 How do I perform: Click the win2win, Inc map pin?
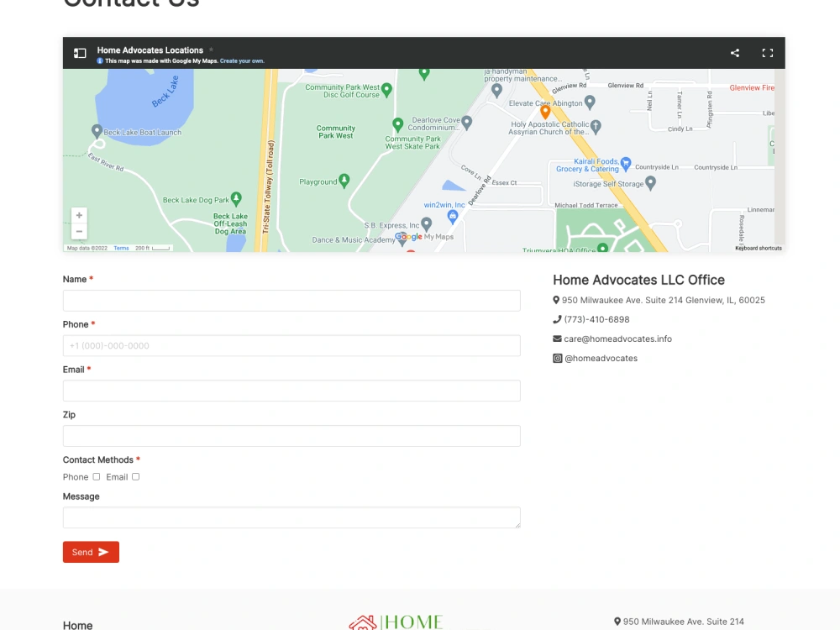(x=453, y=217)
